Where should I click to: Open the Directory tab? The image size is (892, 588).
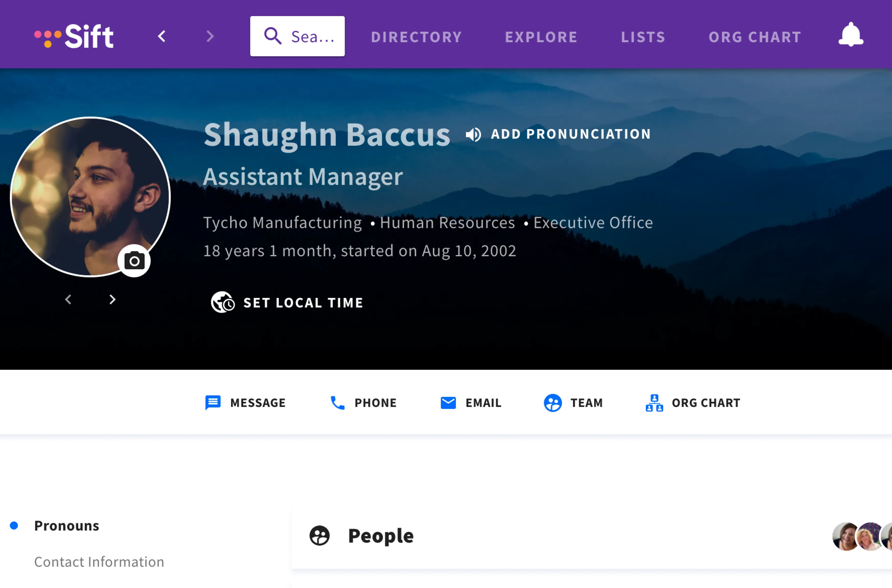pos(416,37)
